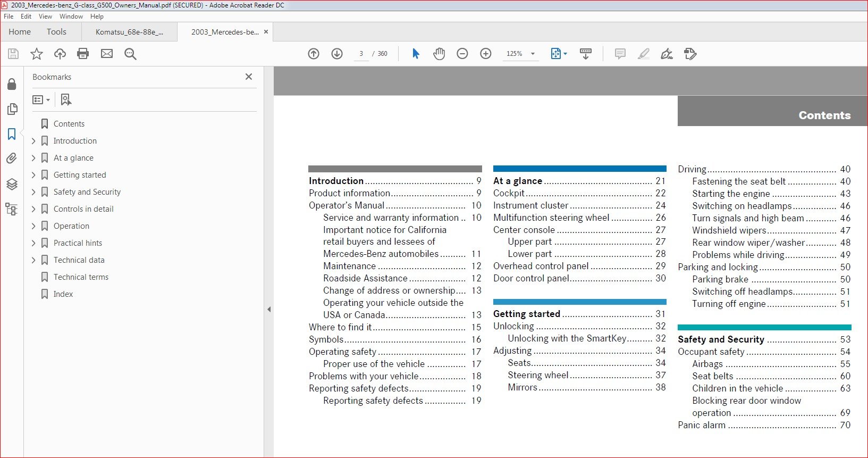868x458 pixels.
Task: Click the page number input field
Action: (x=361, y=54)
